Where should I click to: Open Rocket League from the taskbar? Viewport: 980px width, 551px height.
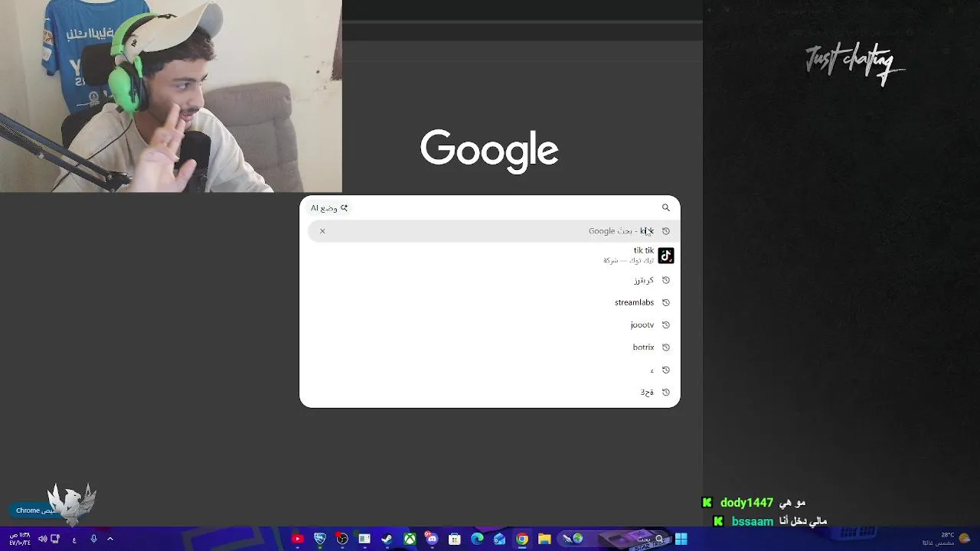(x=320, y=539)
